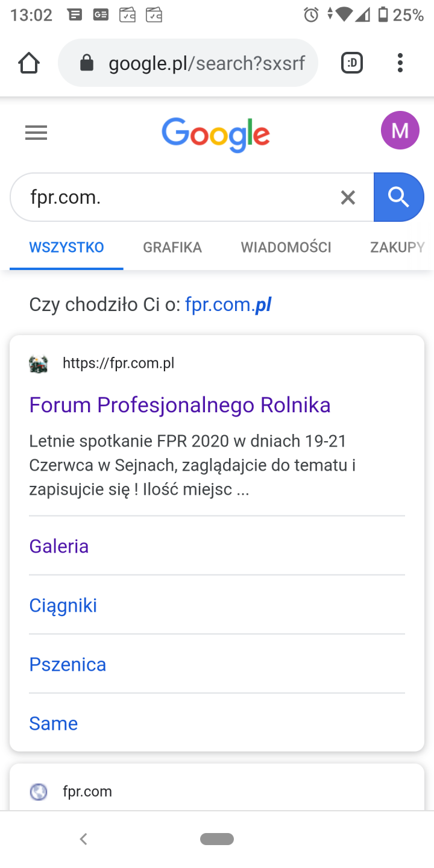Viewport: 434px width, 868px height.
Task: Tap the search box containing fpr.com.
Action: pyautogui.click(x=175, y=197)
